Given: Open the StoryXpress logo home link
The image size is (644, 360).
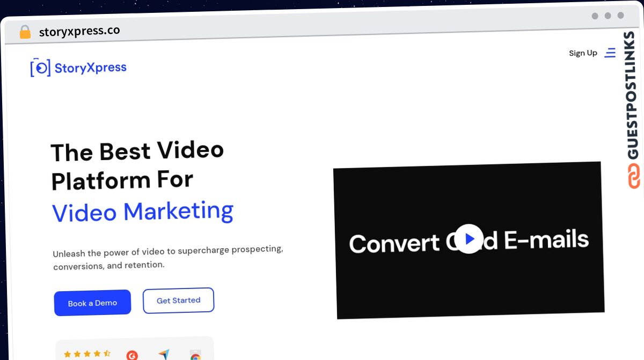Looking at the screenshot, I should [78, 68].
